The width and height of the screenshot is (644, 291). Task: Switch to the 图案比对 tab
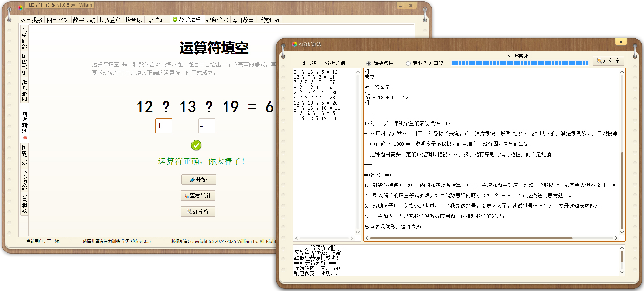coord(58,20)
